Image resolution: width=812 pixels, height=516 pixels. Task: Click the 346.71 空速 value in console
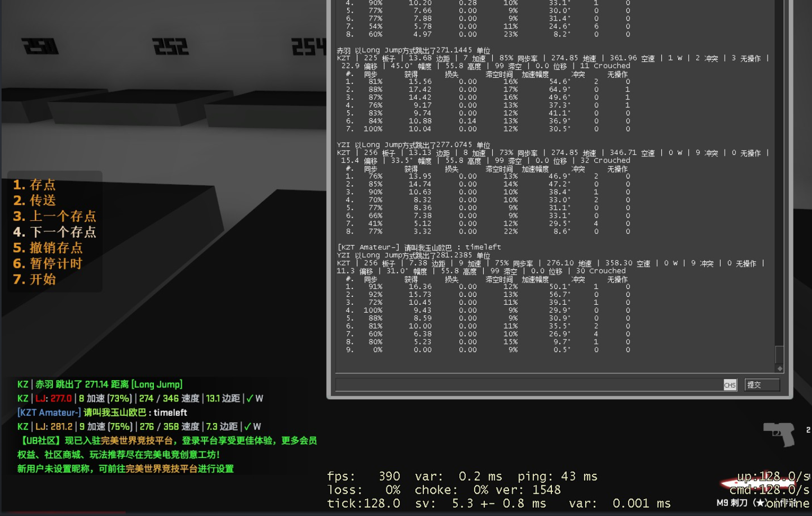[x=632, y=153]
